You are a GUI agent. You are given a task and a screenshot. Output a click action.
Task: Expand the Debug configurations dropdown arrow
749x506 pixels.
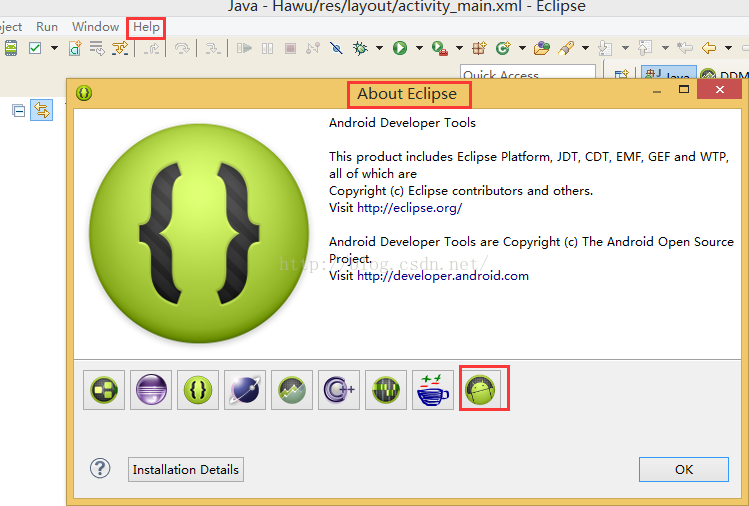click(x=379, y=48)
